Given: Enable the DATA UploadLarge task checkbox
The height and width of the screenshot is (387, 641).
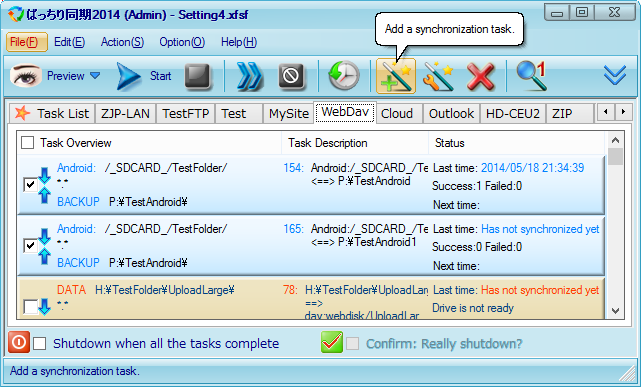Looking at the screenshot, I should click(30, 306).
